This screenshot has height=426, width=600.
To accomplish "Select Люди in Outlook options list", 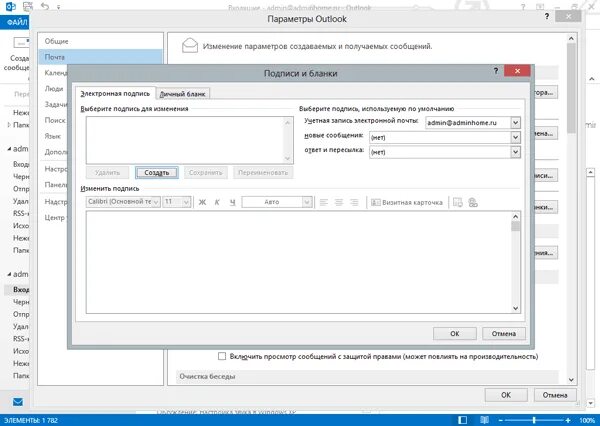I will tap(54, 88).
